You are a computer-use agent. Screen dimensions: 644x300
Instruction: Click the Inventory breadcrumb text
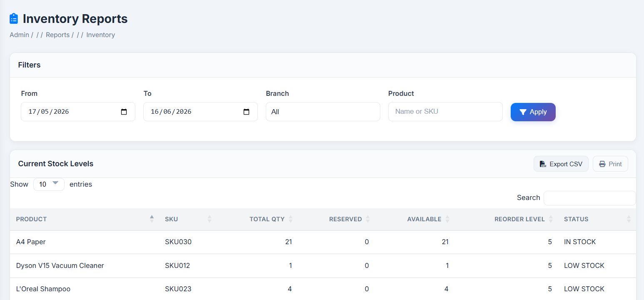100,35
